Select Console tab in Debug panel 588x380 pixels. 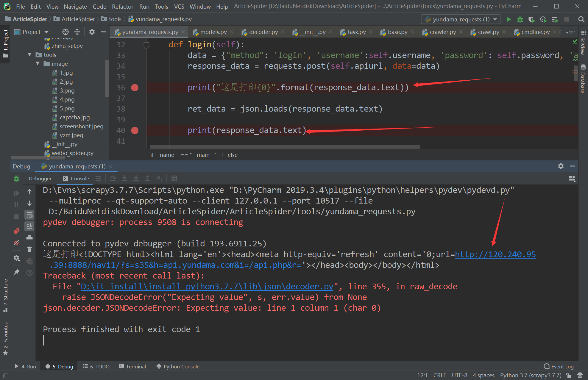pos(76,178)
